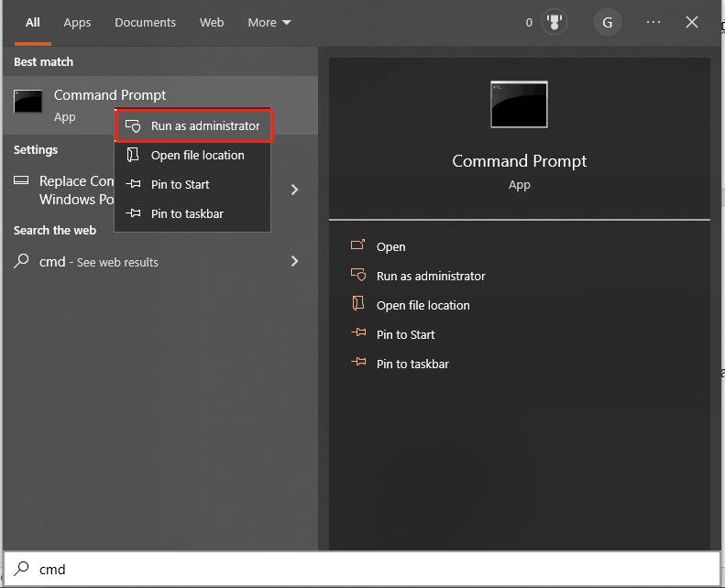Click the Open icon in right panel
This screenshot has width=725, height=588.
tap(358, 246)
